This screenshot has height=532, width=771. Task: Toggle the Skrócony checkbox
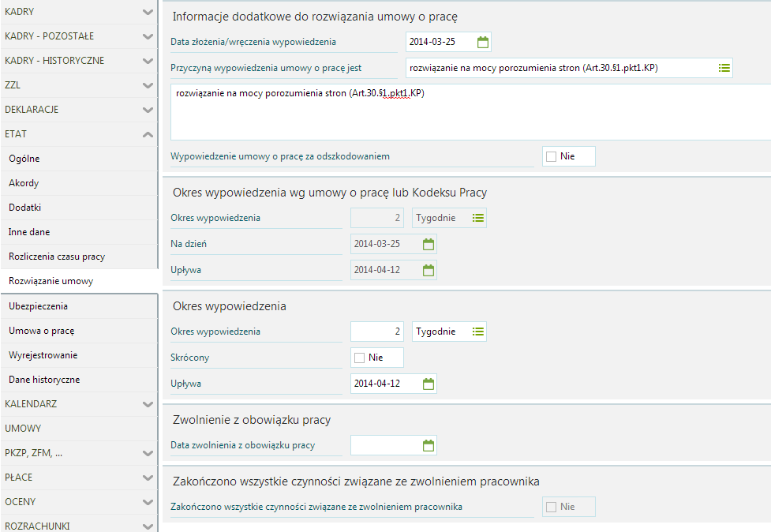pyautogui.click(x=359, y=358)
